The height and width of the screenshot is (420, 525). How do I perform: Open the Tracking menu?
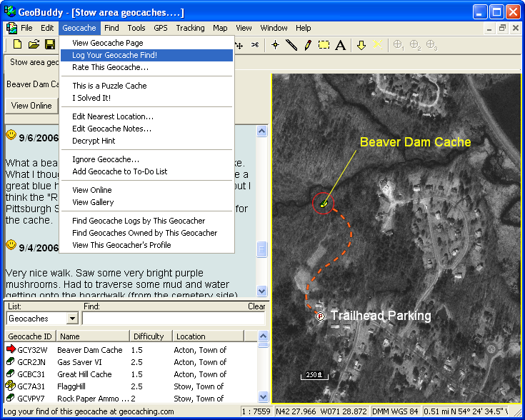click(x=190, y=28)
